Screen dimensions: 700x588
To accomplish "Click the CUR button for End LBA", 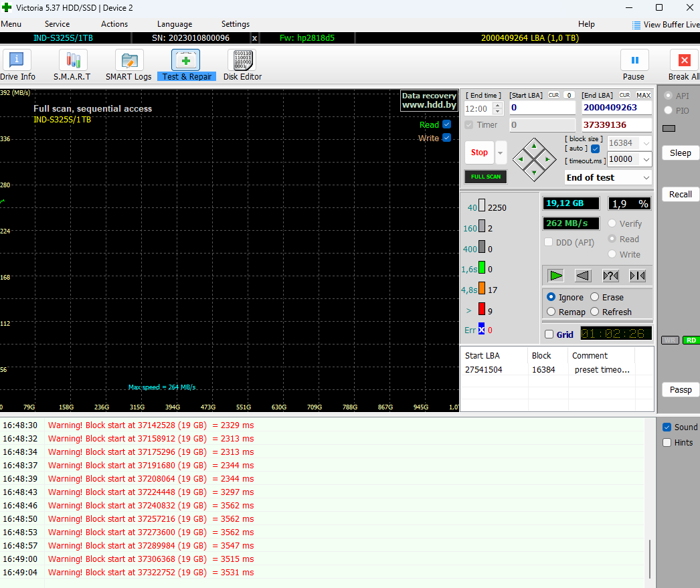I will pyautogui.click(x=624, y=95).
